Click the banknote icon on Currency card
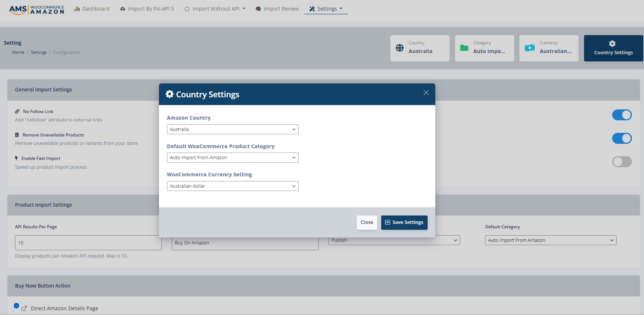Viewport: 644px width, 315px height. 530,48
